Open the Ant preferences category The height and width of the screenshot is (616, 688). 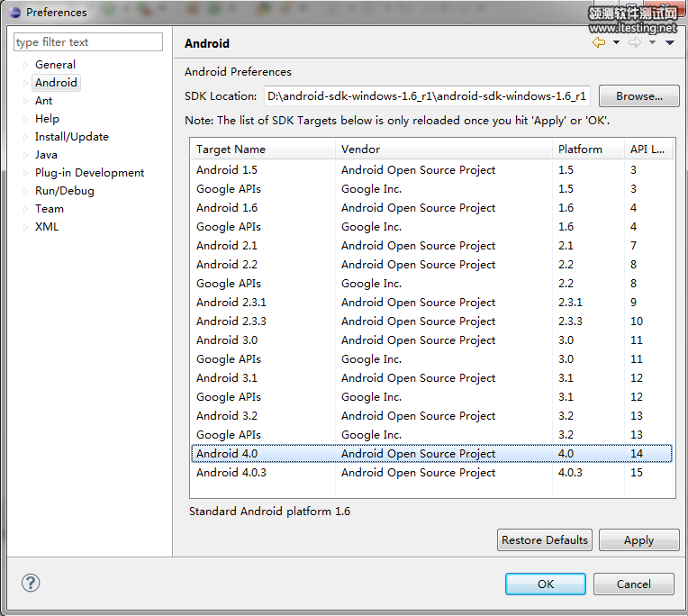(44, 101)
